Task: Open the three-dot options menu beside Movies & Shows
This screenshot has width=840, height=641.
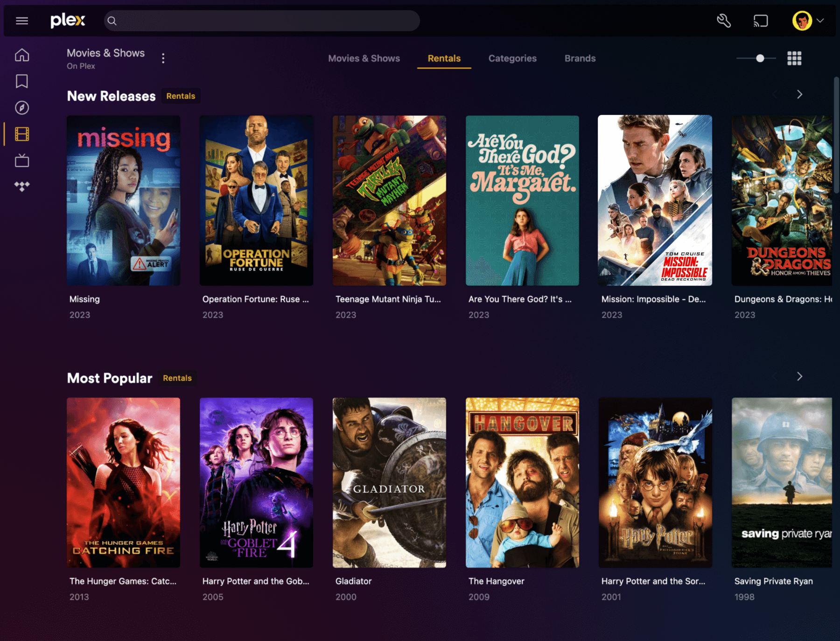Action: [x=163, y=58]
